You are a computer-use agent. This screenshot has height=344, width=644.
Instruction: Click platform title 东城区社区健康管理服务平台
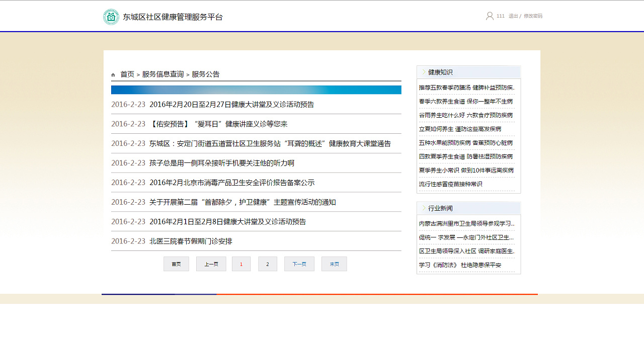(173, 17)
